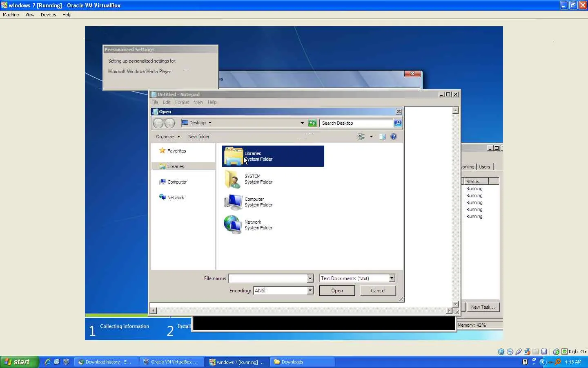This screenshot has height=368, width=588.
Task: Click the VirtualBox USB devices status icon
Action: point(519,352)
